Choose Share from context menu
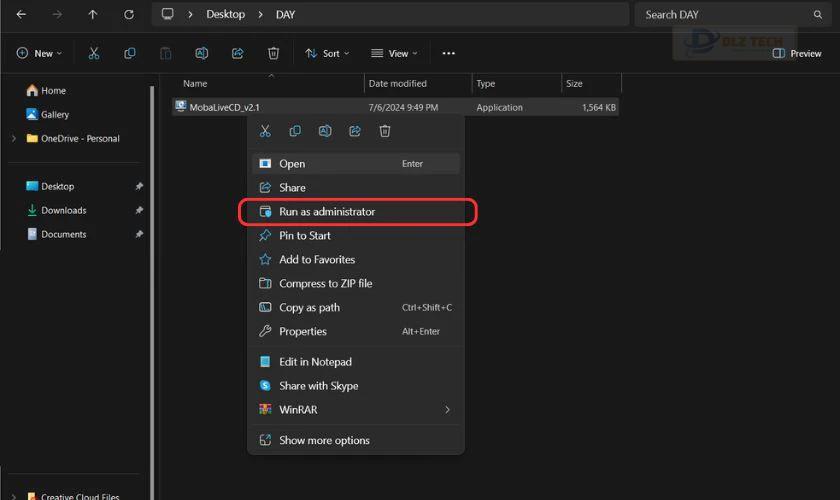The image size is (840, 500). coord(356,188)
